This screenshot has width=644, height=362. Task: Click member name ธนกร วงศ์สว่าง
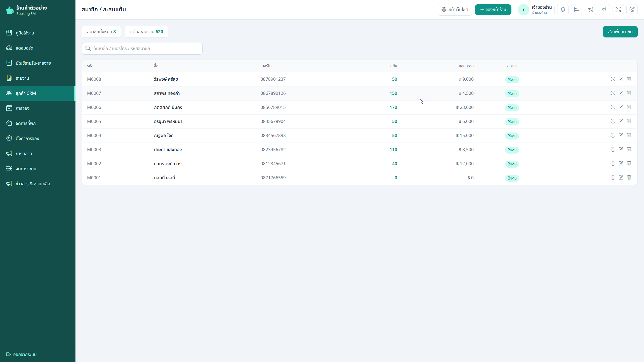(168, 164)
